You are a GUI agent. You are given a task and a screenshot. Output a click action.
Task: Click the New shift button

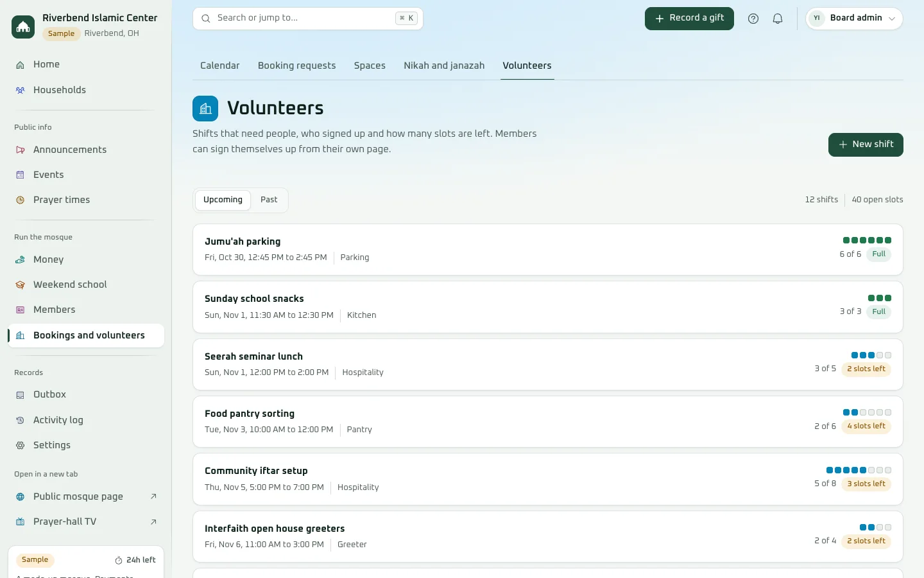(x=866, y=144)
